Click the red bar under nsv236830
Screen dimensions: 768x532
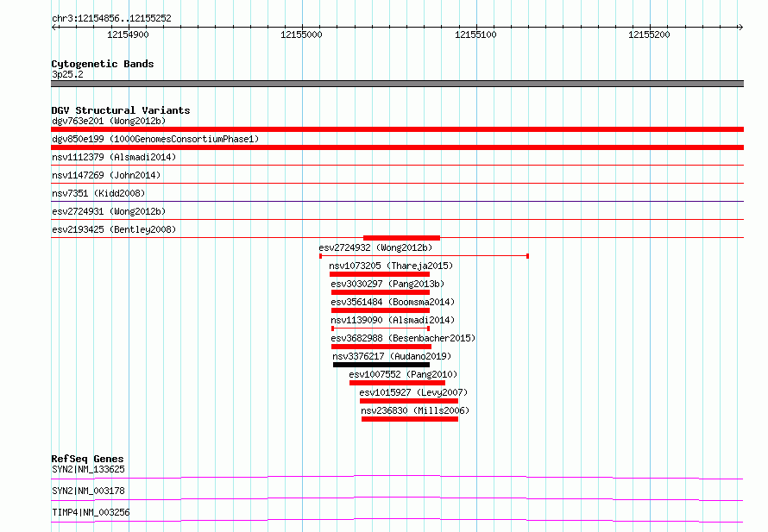click(410, 419)
